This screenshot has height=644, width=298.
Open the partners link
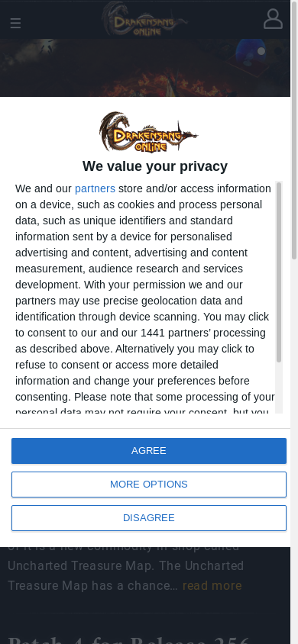(95, 188)
